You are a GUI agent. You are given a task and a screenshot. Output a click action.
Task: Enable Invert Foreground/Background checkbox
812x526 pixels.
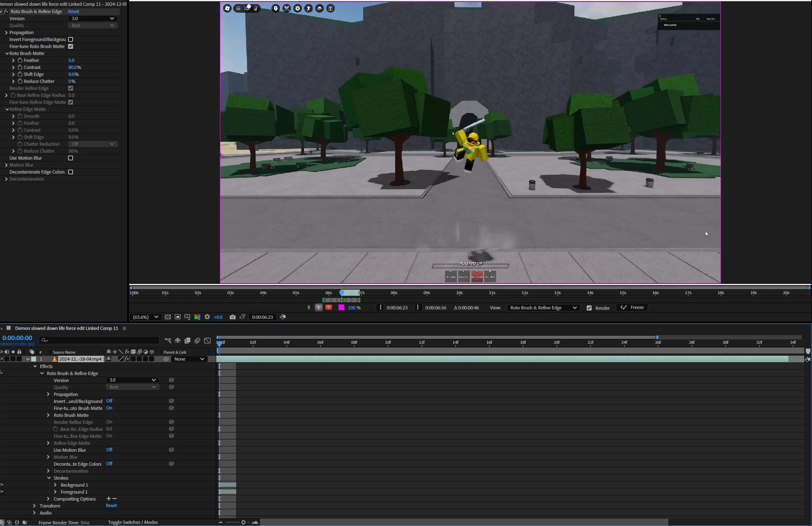tap(71, 39)
